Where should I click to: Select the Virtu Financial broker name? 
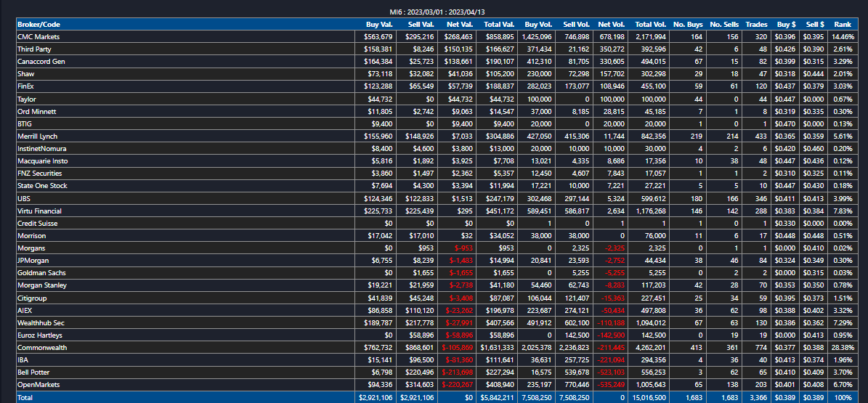39,211
